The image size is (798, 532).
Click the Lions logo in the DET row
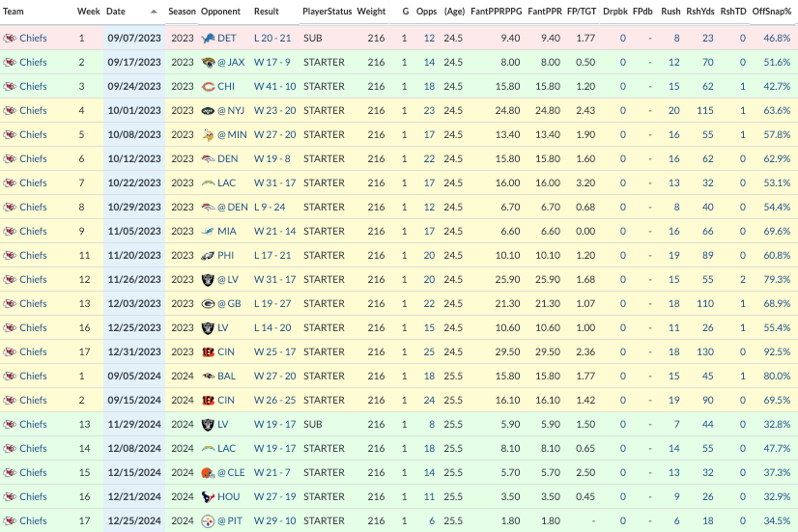tap(208, 39)
